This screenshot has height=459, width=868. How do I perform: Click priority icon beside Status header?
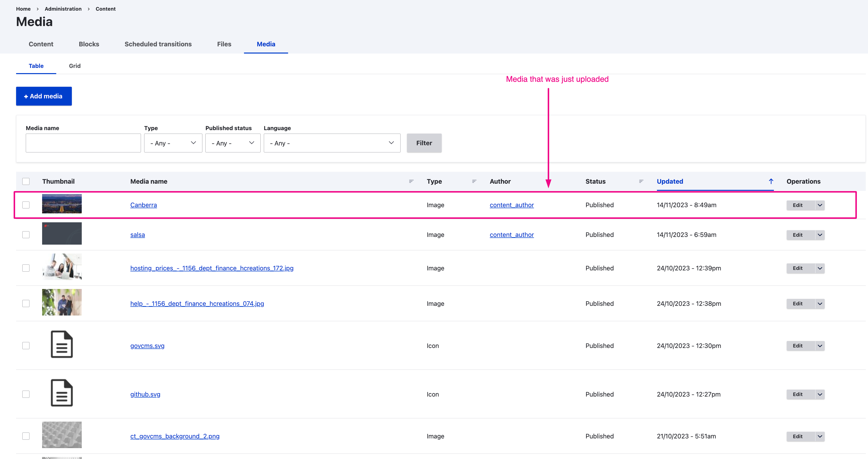pos(641,181)
